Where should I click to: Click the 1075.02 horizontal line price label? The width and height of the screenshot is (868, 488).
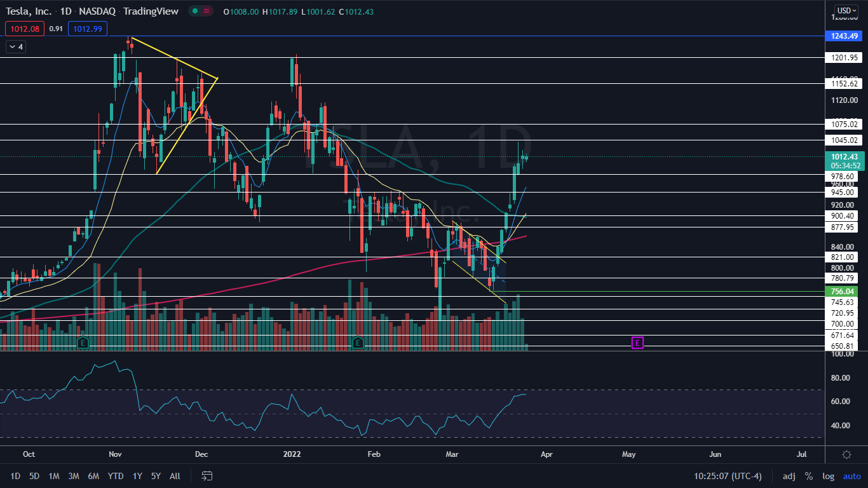click(x=843, y=125)
